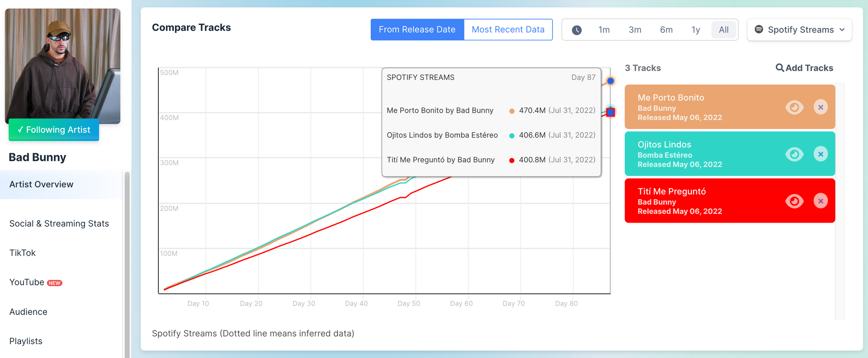Screen dimensions: 868x358
Task: Click the Day 50 axis label
Action: click(x=409, y=303)
